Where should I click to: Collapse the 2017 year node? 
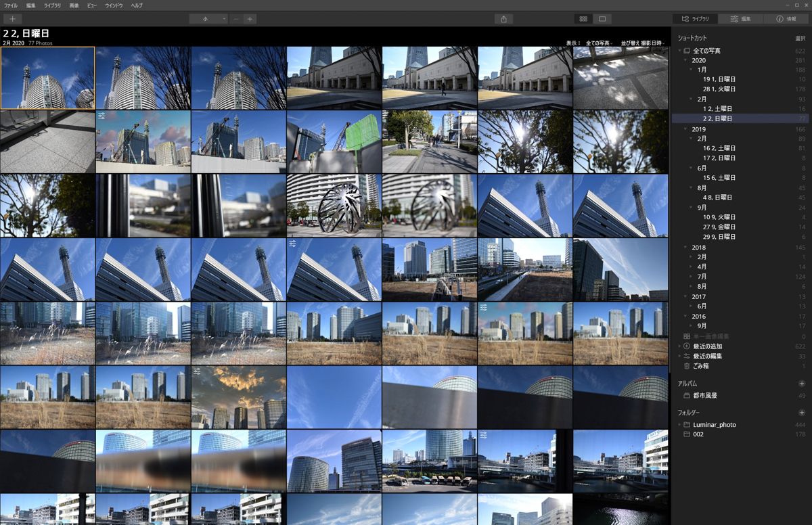click(x=685, y=296)
